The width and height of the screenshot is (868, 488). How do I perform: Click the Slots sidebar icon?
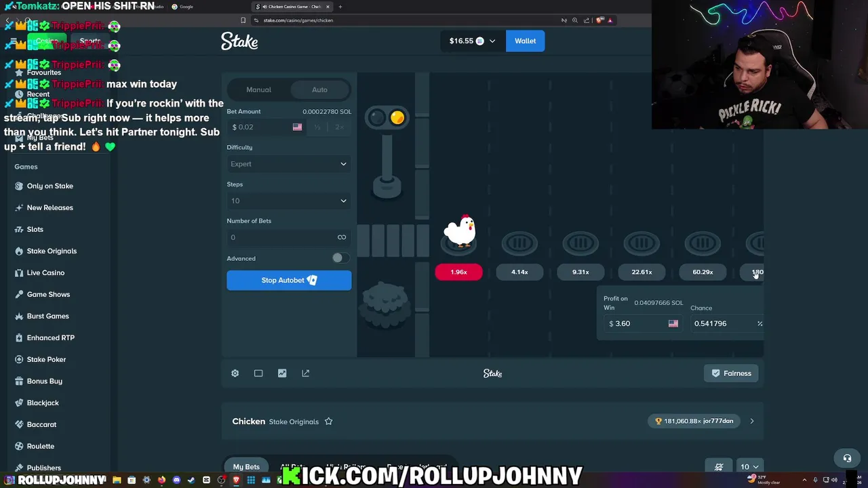coord(19,229)
